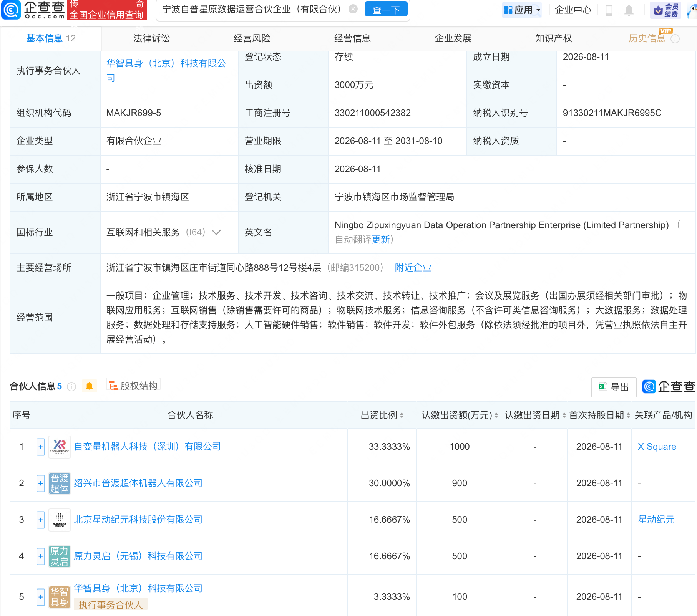Export the partner list with 导出
The height and width of the screenshot is (616, 697).
tap(614, 387)
